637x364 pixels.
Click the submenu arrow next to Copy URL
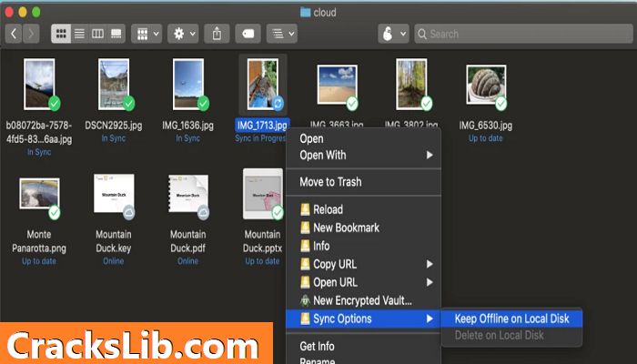[430, 264]
